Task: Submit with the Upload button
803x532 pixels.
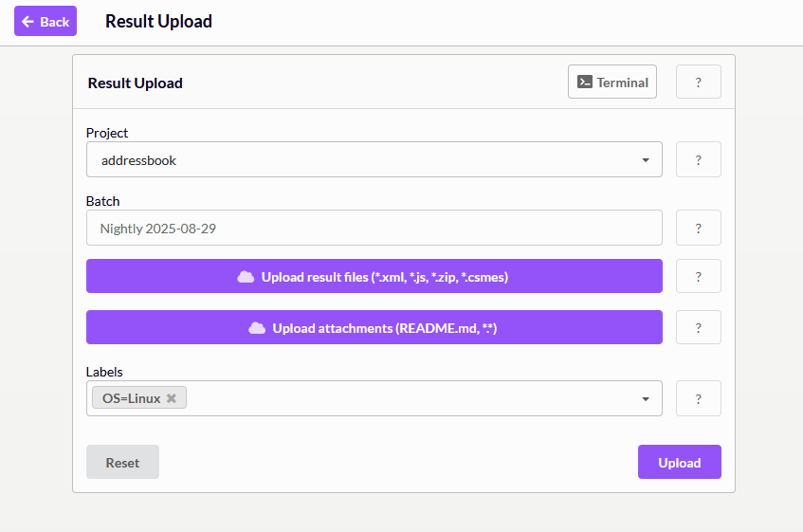Action: [x=679, y=462]
